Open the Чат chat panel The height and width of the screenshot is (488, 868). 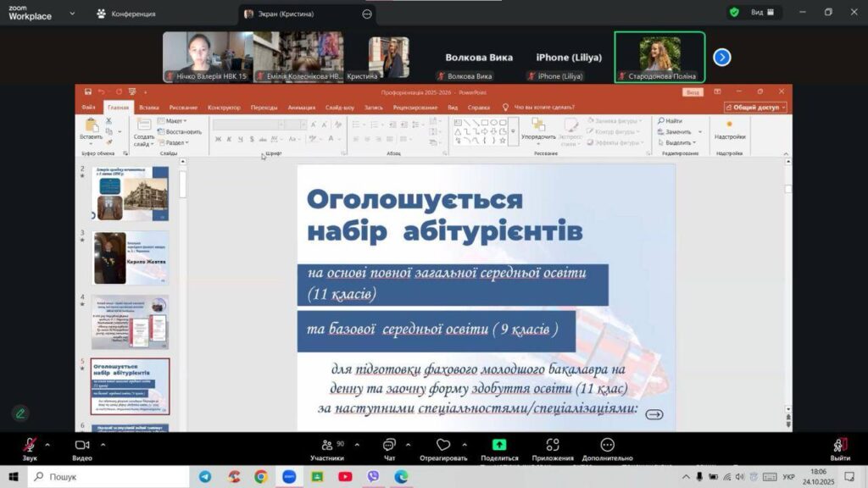(389, 445)
